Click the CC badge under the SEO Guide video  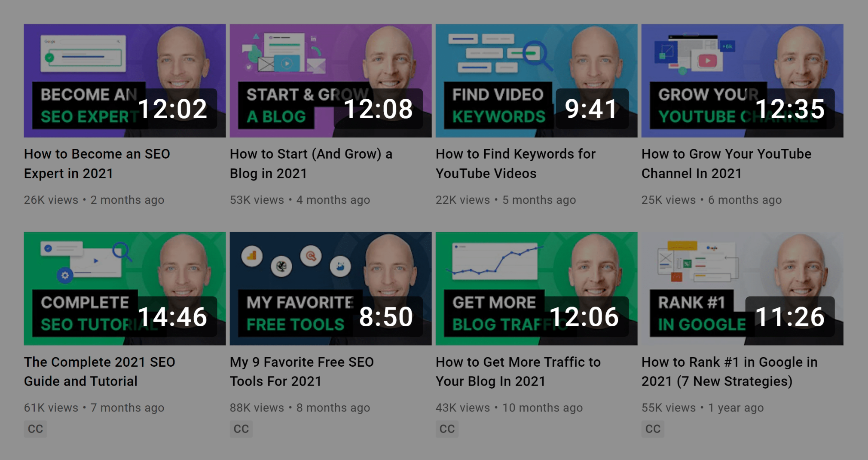(35, 429)
